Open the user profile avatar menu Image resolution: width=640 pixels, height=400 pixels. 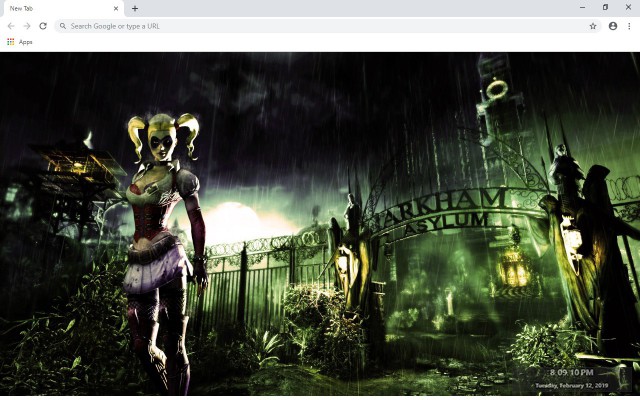tap(613, 26)
